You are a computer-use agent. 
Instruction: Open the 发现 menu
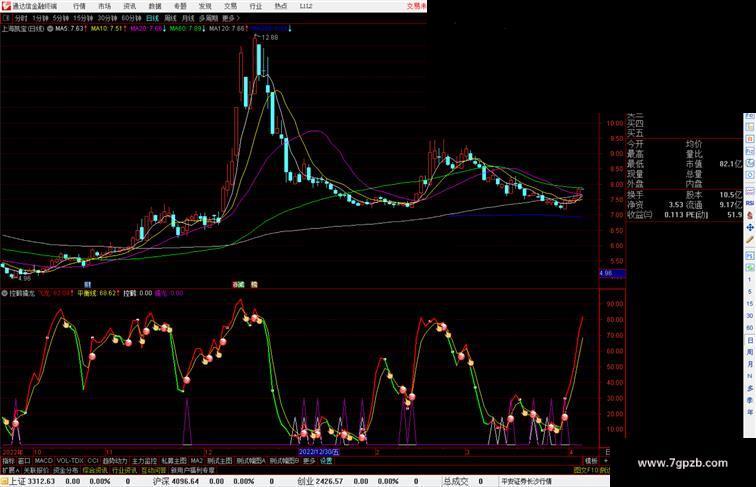[x=205, y=6]
